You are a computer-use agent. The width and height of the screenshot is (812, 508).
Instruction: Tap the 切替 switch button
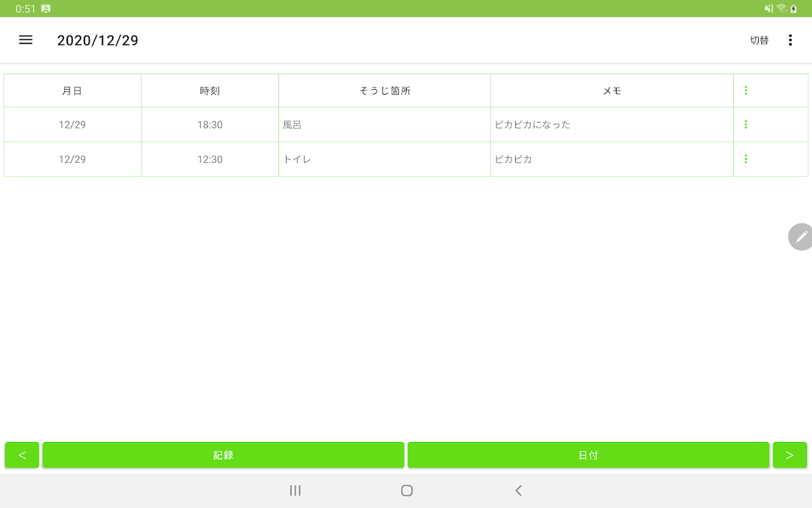click(759, 40)
